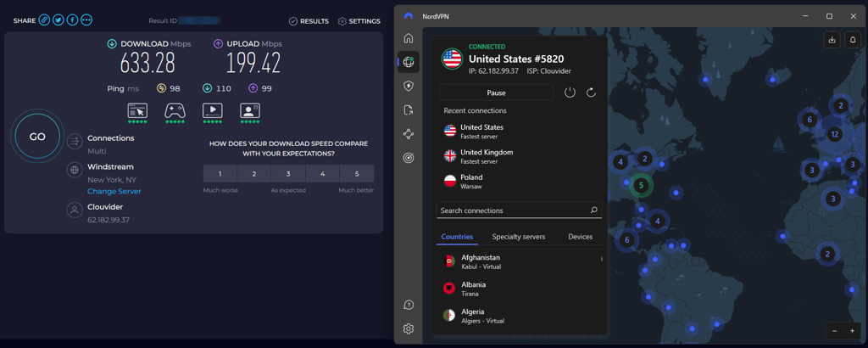Open file sharing sidebar icon in NordVPN
The height and width of the screenshot is (348, 868).
(x=409, y=109)
